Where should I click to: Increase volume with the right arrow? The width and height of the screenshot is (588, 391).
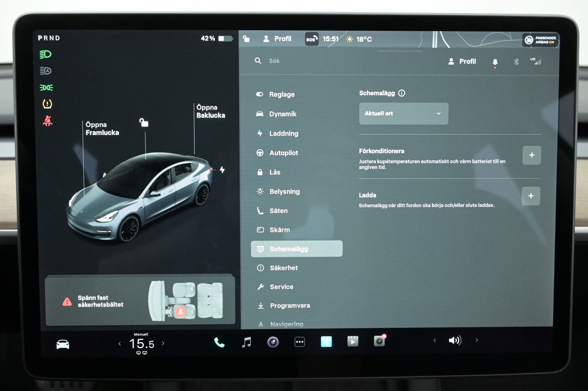coord(477,340)
